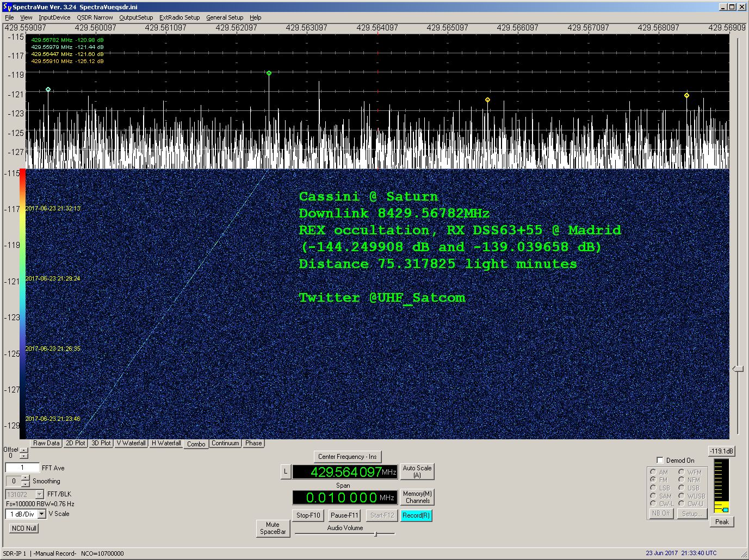Click the green peak marker on spectrum
The width and height of the screenshot is (749, 560).
[x=269, y=73]
